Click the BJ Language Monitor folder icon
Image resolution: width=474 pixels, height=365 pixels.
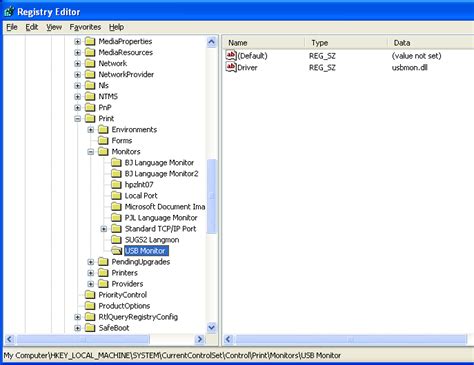pos(116,162)
